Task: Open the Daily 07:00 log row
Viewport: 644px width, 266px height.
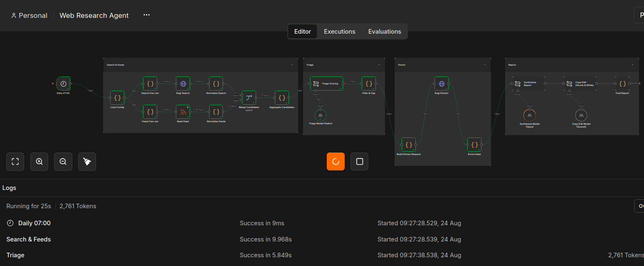Action: pyautogui.click(x=322, y=223)
